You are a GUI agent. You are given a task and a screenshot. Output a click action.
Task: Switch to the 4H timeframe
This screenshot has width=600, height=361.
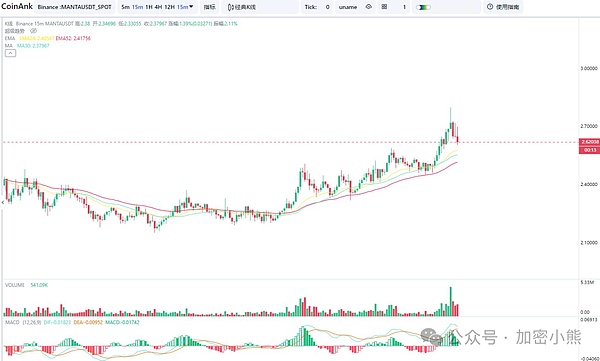(158, 7)
